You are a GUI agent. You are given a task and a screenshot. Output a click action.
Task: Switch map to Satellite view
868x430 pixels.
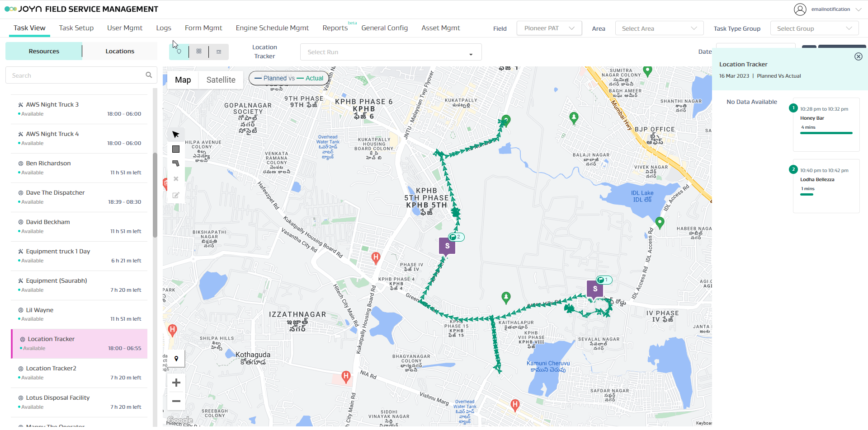pyautogui.click(x=221, y=80)
